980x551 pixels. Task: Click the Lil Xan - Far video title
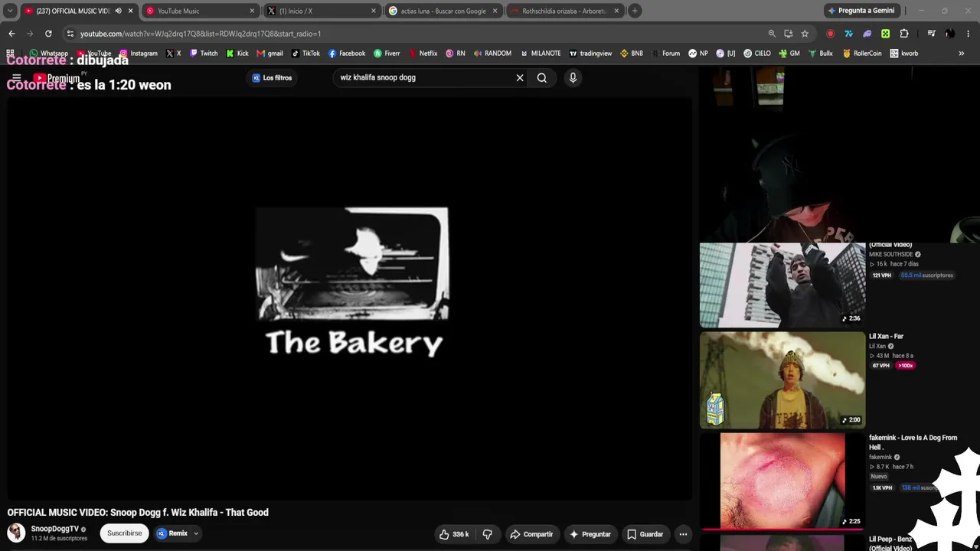(x=886, y=336)
